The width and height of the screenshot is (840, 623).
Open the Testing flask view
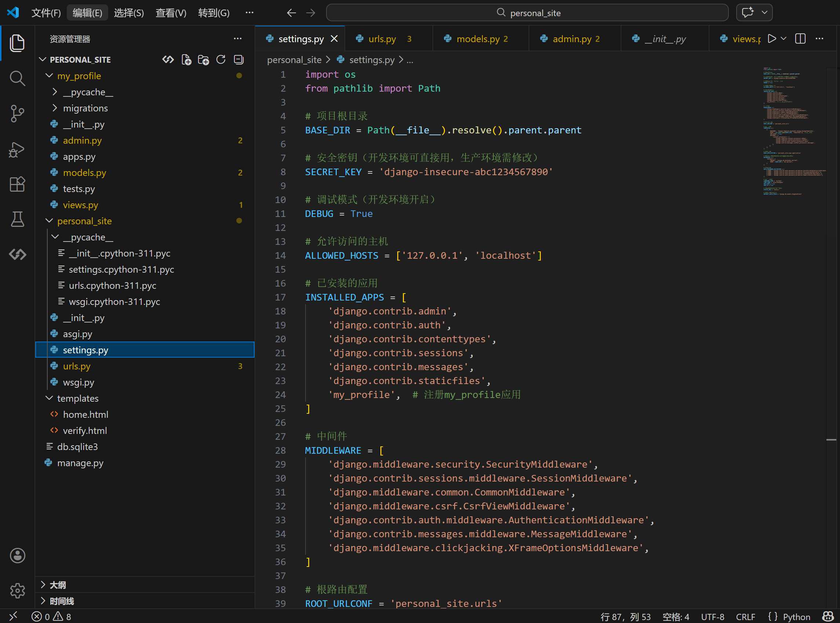click(17, 219)
